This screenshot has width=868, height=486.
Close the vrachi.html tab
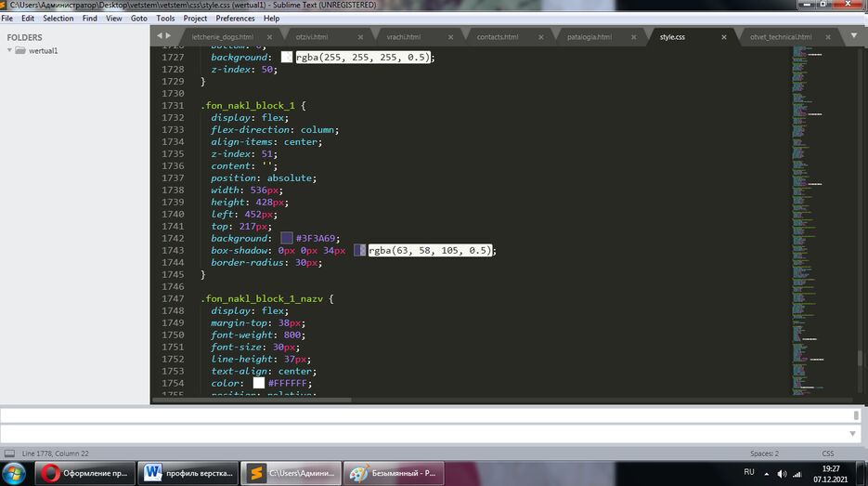(450, 37)
